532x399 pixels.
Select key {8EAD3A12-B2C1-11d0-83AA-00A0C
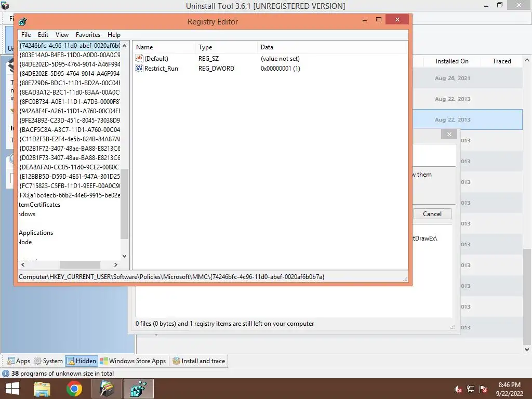(x=70, y=92)
